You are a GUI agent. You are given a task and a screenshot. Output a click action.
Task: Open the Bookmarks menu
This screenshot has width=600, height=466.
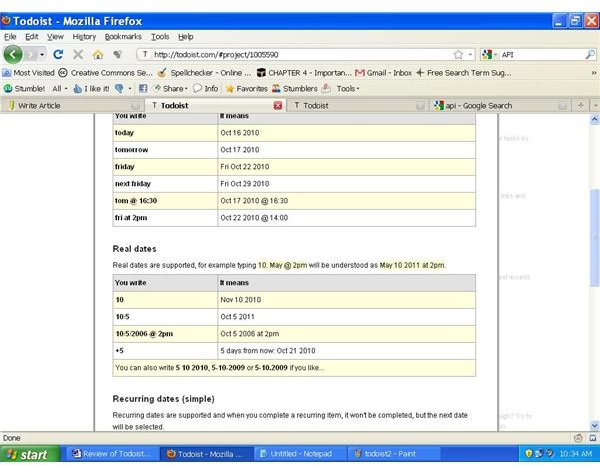(x=123, y=37)
